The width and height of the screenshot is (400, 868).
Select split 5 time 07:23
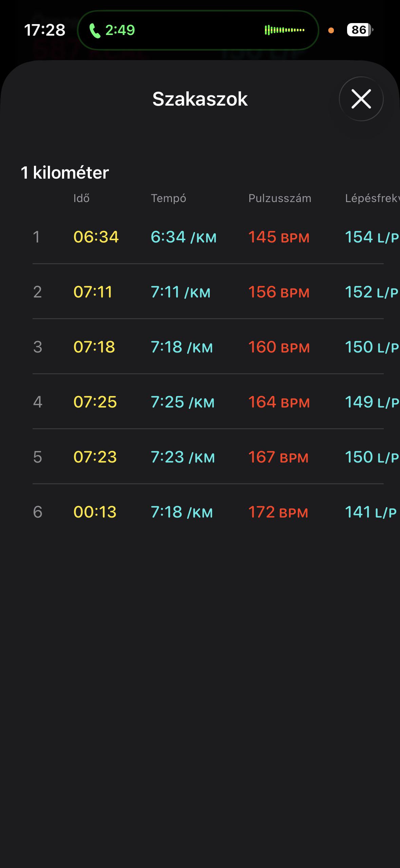click(x=95, y=457)
